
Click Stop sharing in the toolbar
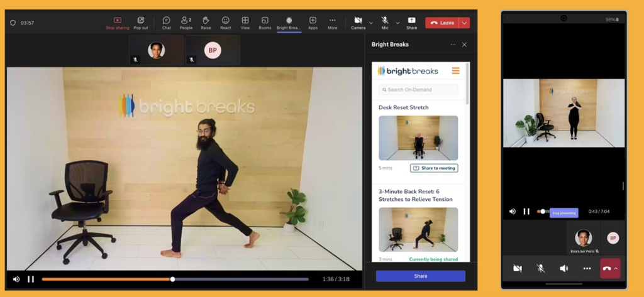click(x=118, y=23)
